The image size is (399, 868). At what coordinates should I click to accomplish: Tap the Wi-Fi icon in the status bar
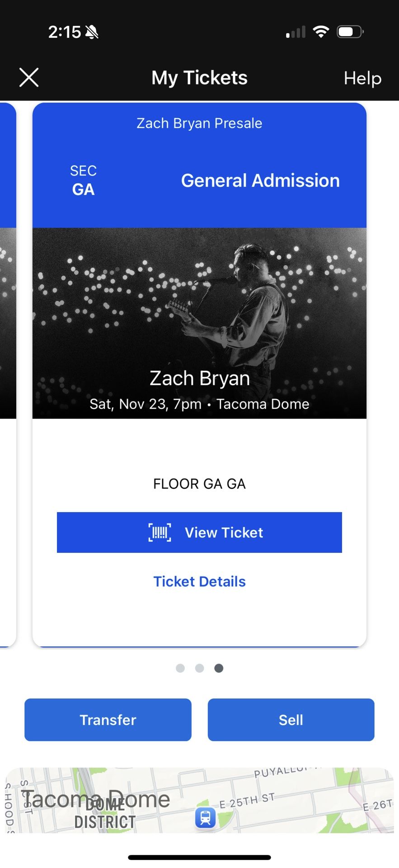coord(322,32)
